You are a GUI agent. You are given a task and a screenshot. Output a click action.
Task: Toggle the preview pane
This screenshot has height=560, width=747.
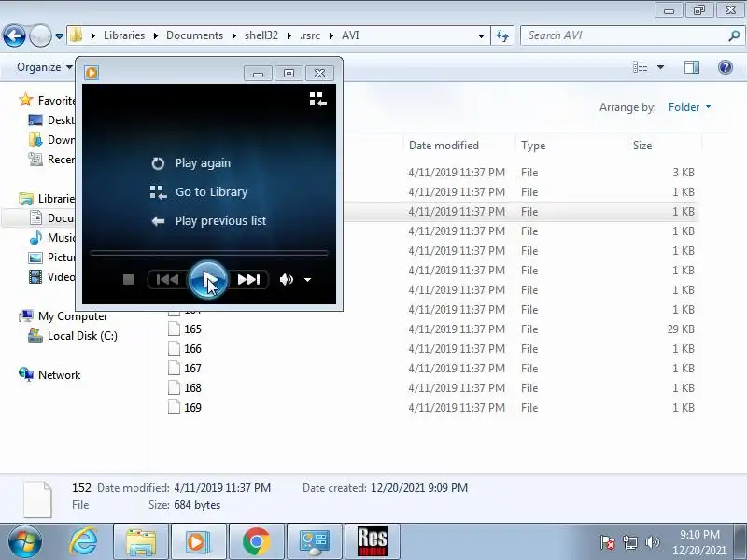point(692,67)
